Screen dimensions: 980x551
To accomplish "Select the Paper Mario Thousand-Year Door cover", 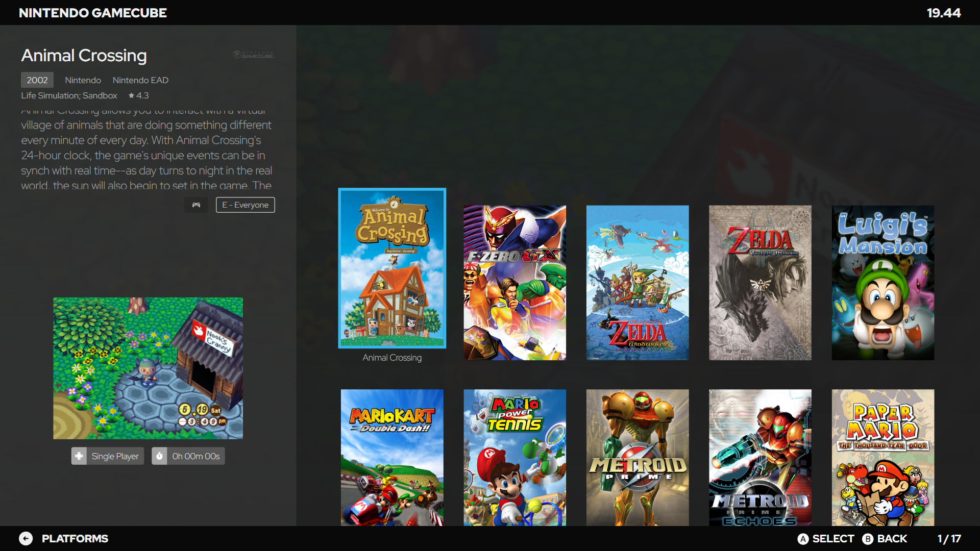I will pos(883,458).
